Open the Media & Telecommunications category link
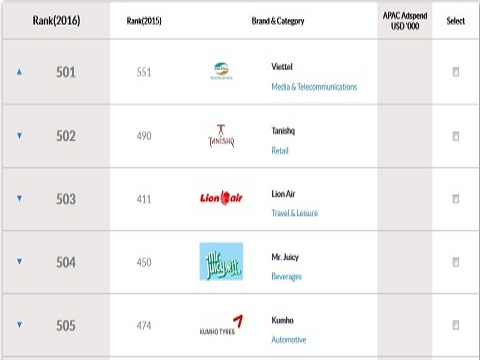This screenshot has width=480, height=360. [x=314, y=87]
